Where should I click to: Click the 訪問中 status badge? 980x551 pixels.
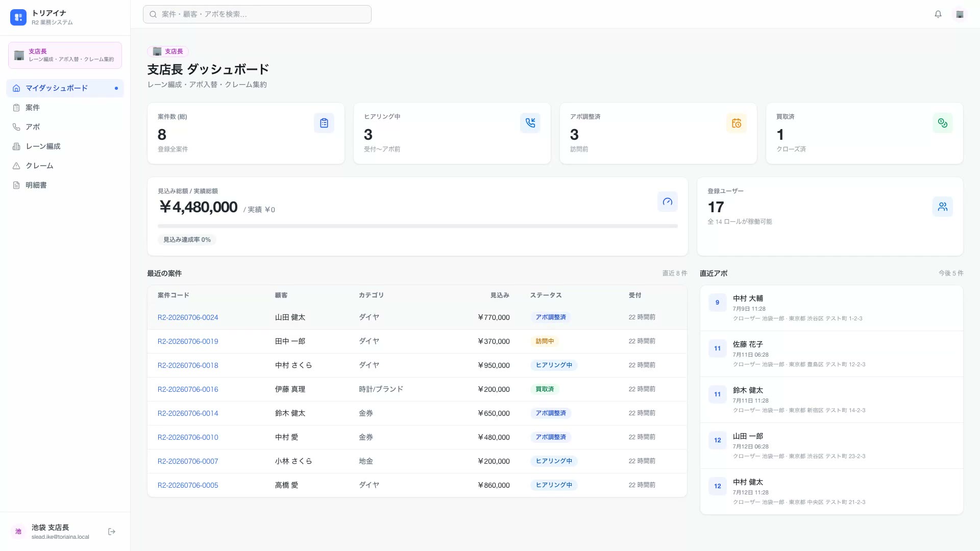click(545, 341)
